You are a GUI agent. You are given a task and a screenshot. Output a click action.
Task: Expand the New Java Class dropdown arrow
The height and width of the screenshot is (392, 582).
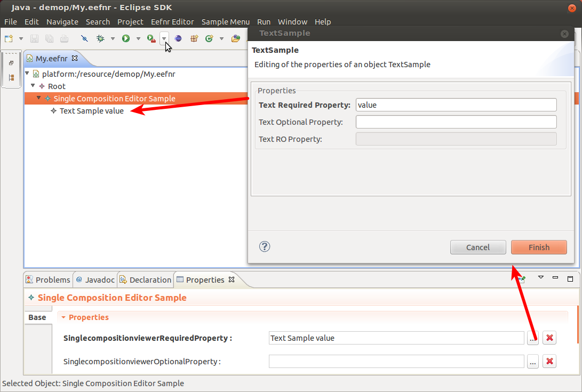click(221, 38)
